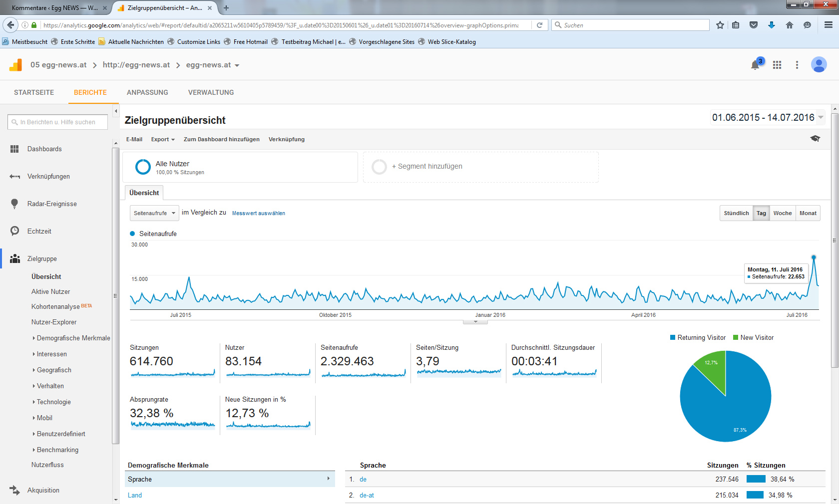Click the browser Suchen search box
839x504 pixels.
pyautogui.click(x=630, y=25)
